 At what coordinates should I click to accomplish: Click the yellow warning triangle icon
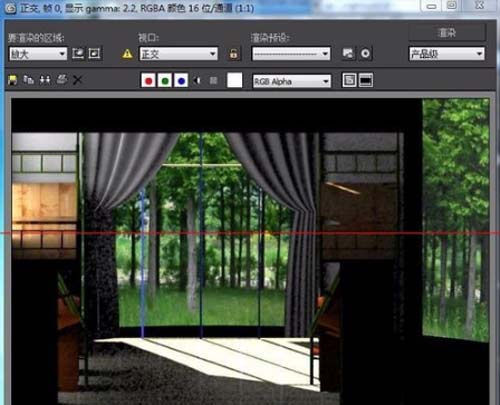coord(127,54)
